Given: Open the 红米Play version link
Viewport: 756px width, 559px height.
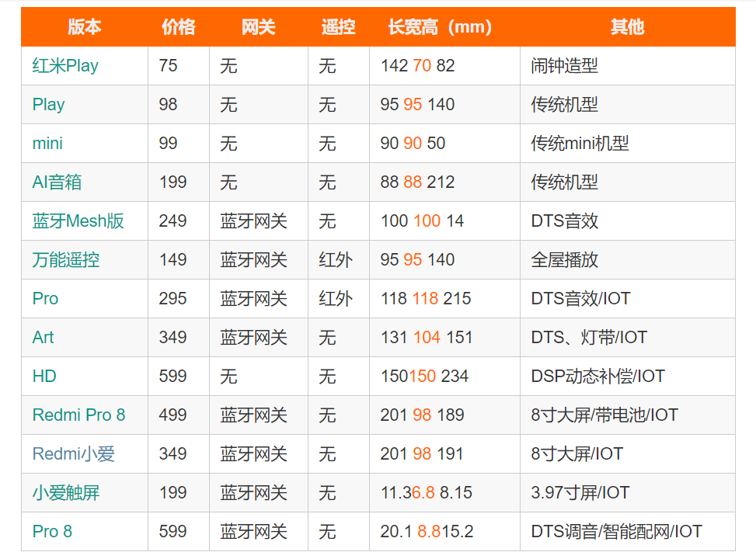Looking at the screenshot, I should 65,65.
